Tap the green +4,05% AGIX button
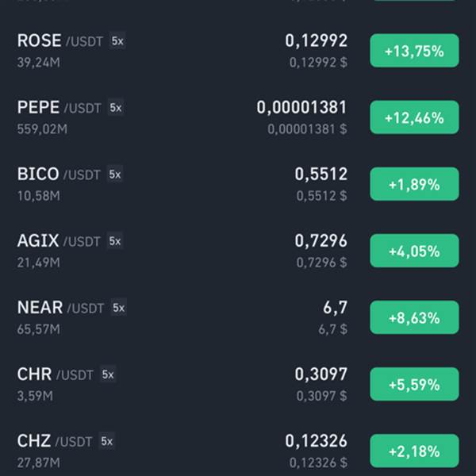476x476 pixels. point(414,251)
